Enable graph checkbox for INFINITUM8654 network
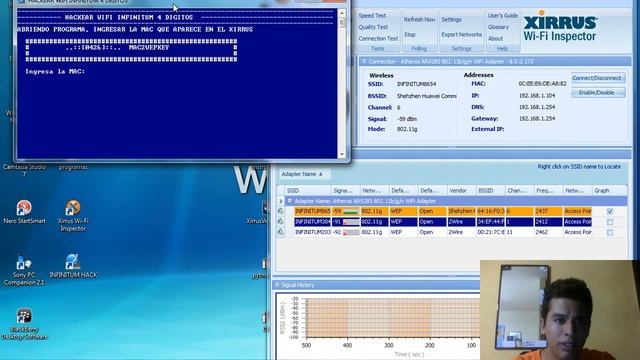Viewport: 640px width, 360px height. (610, 211)
